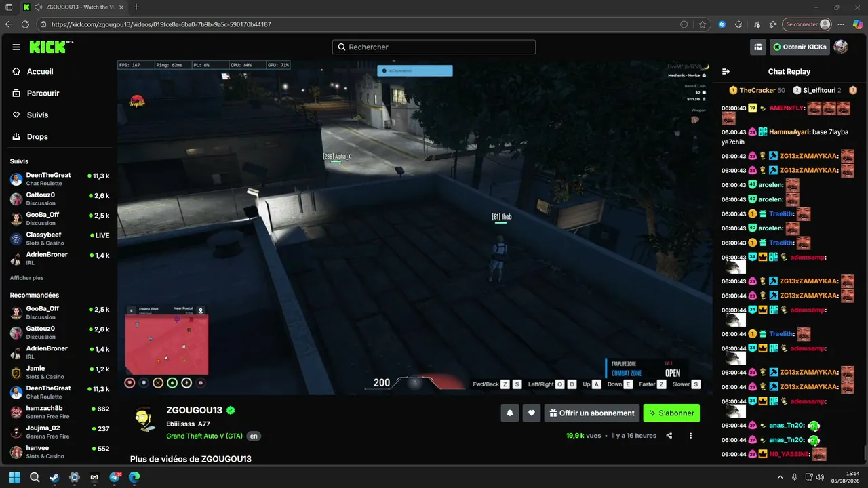868x488 pixels.
Task: Collapse the Chat Replay panel
Action: [726, 71]
